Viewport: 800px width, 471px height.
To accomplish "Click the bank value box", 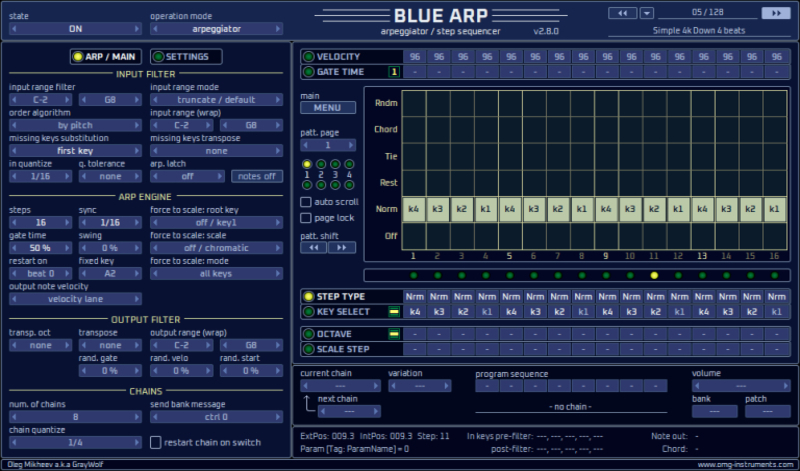I will [x=714, y=411].
